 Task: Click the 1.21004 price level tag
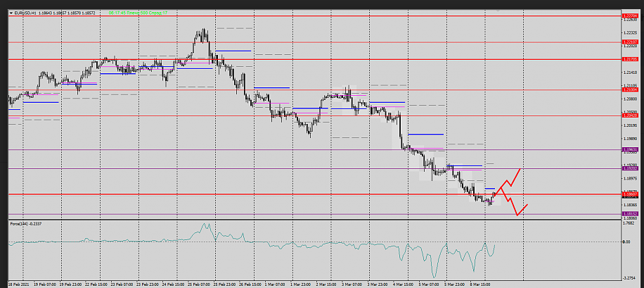[629, 89]
